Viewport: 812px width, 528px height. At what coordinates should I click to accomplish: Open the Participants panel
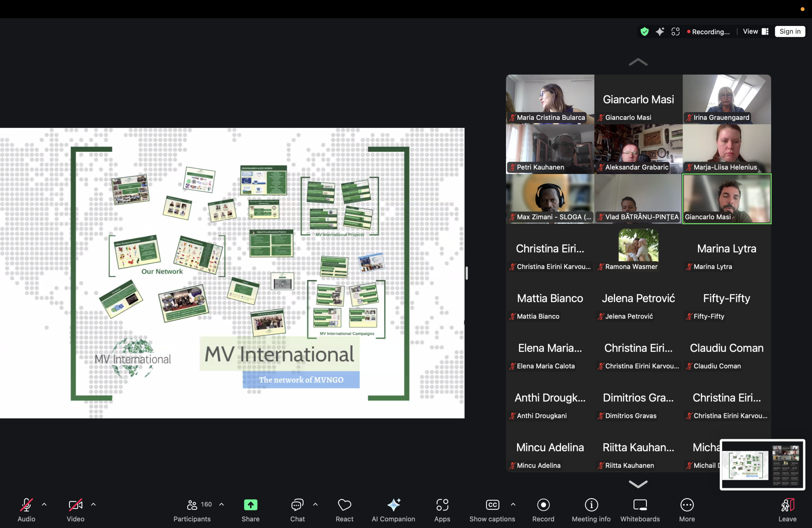pos(192,510)
